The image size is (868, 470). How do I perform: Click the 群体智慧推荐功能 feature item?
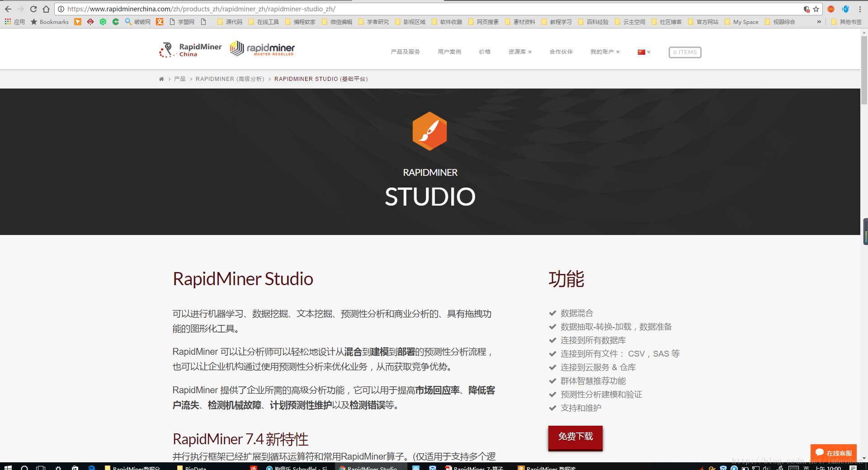[x=593, y=381]
